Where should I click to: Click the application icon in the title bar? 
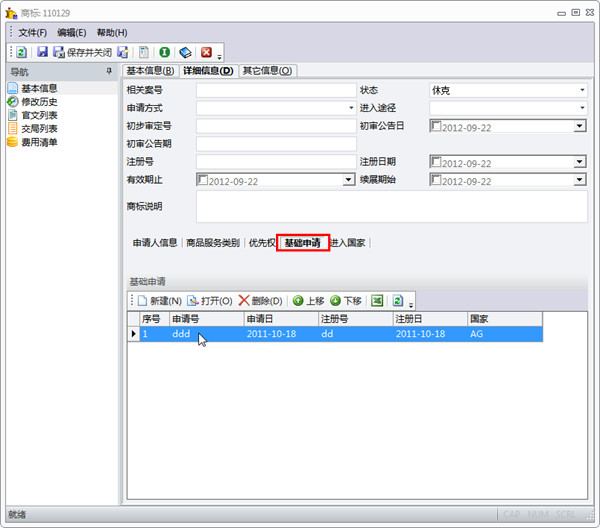coord(11,13)
